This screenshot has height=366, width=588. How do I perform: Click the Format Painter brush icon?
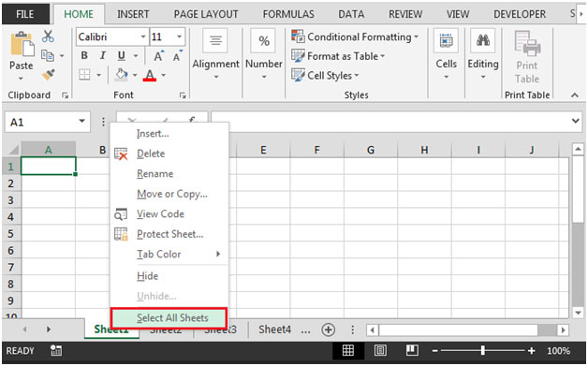(48, 75)
